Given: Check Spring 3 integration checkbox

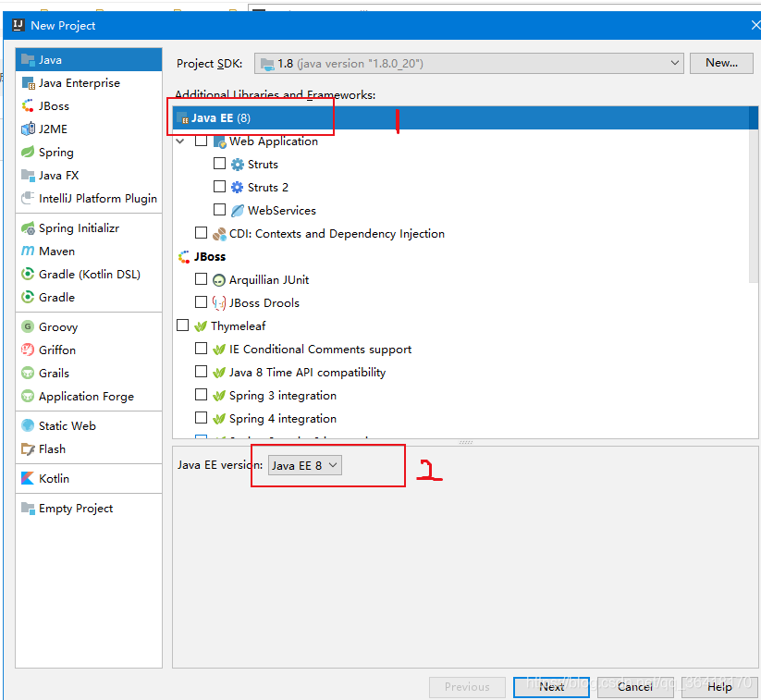Looking at the screenshot, I should [201, 394].
